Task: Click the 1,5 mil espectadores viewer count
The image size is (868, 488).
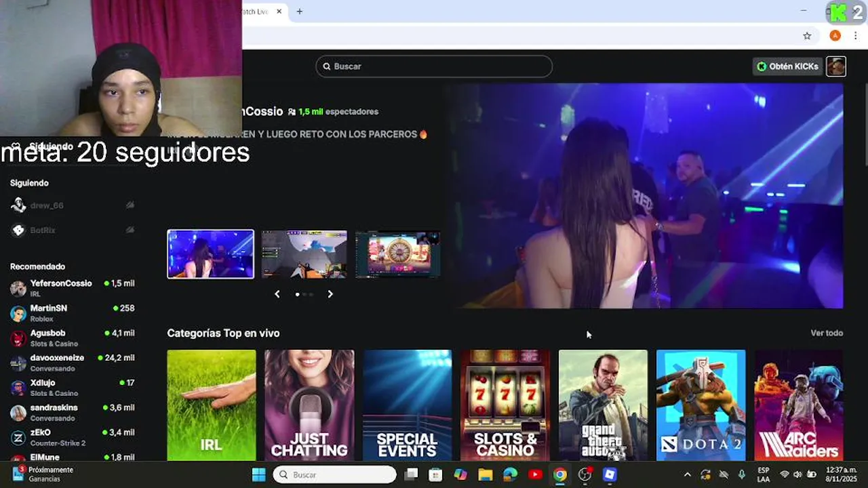Action: (333, 112)
